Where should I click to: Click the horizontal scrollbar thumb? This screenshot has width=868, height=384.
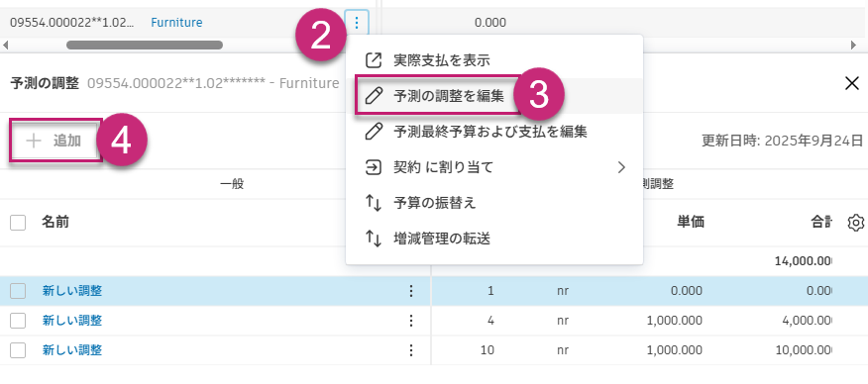pyautogui.click(x=145, y=45)
